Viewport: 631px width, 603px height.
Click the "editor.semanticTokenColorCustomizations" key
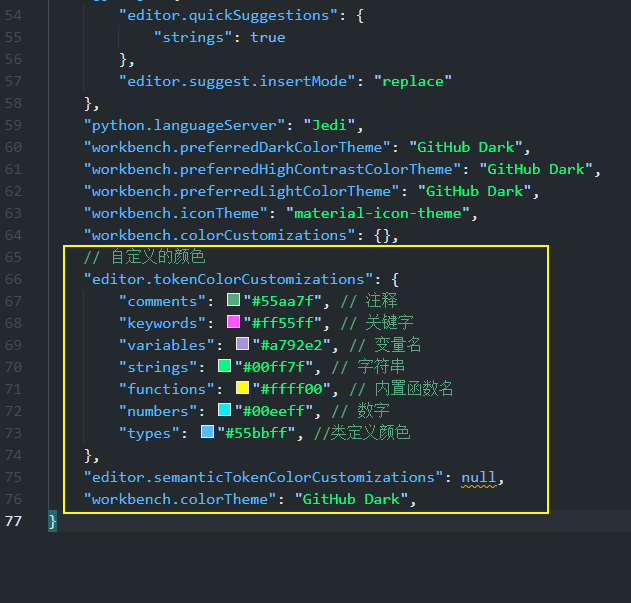tap(264, 477)
